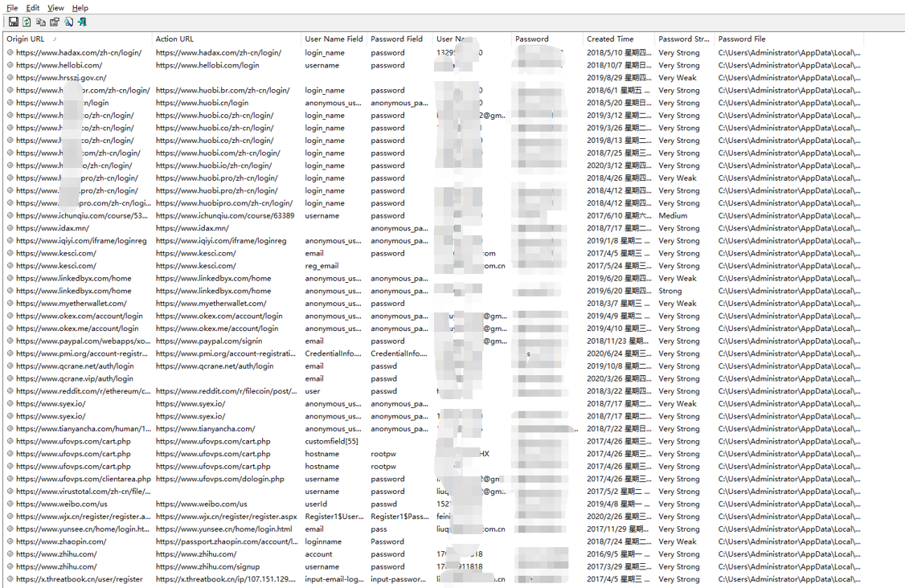Select Action URL https://www.ufovps.com/dologin.php
The image size is (905, 588).
pos(220,479)
